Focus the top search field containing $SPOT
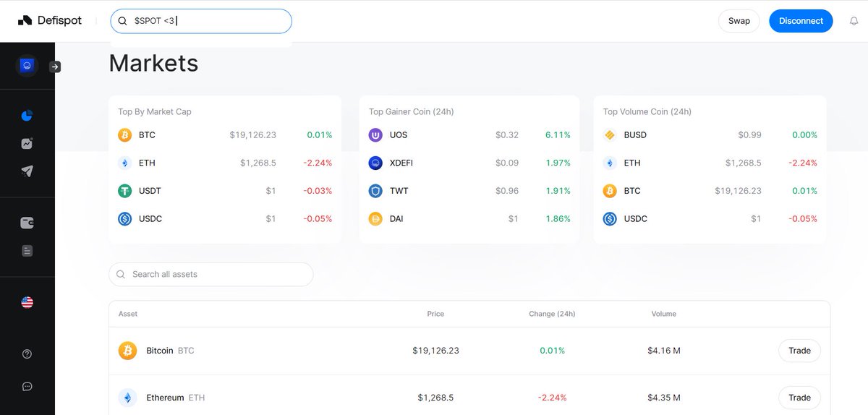868x415 pixels. [x=201, y=21]
